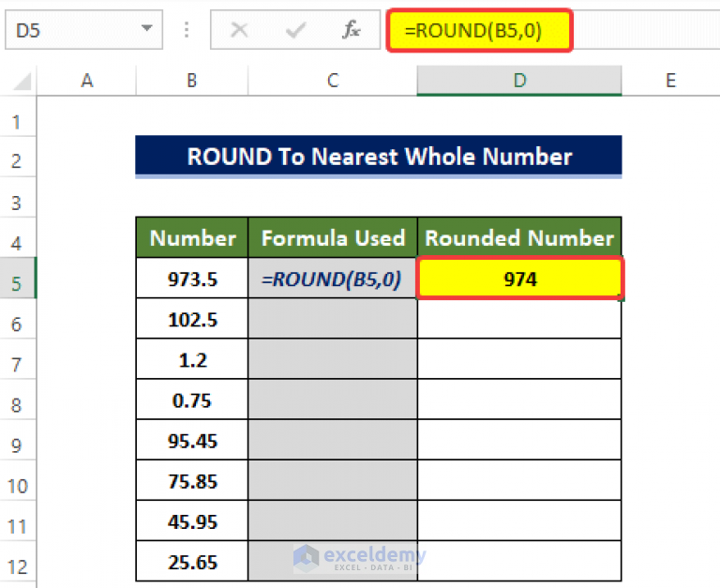The image size is (720, 588).
Task: Click empty Formula Used cell beside 102.5
Action: (333, 319)
